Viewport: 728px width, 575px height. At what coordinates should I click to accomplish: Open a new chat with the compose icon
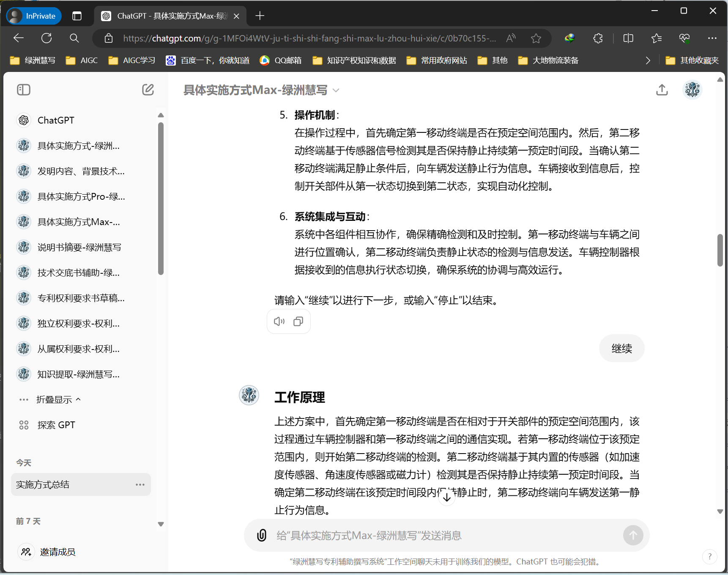click(x=148, y=90)
